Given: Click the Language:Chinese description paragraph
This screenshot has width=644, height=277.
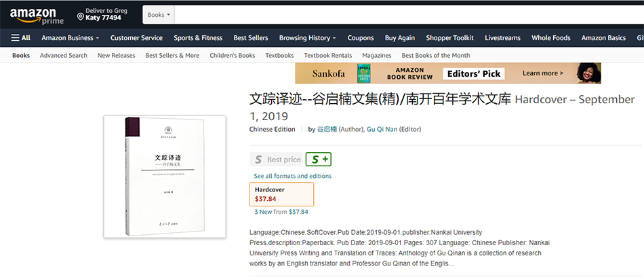Looking at the screenshot, I should 400,248.
